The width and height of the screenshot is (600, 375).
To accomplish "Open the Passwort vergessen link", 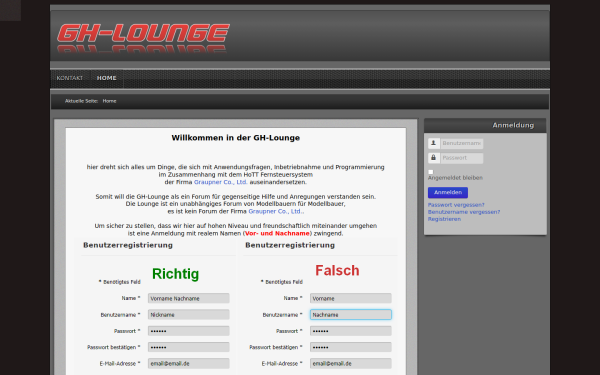I will (x=456, y=205).
